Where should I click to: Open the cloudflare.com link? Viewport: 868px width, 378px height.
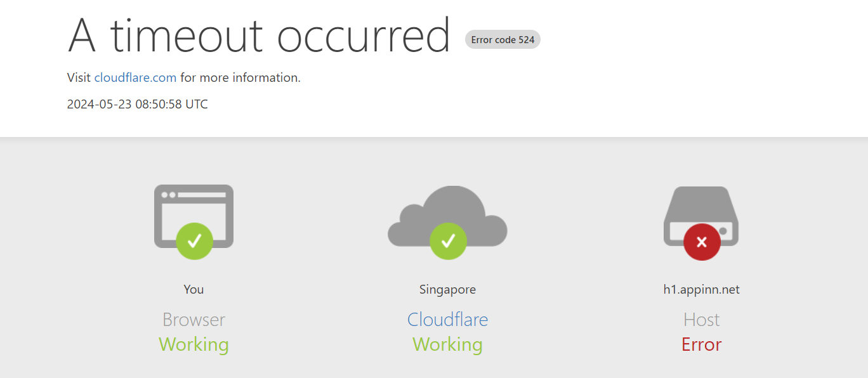(x=135, y=78)
